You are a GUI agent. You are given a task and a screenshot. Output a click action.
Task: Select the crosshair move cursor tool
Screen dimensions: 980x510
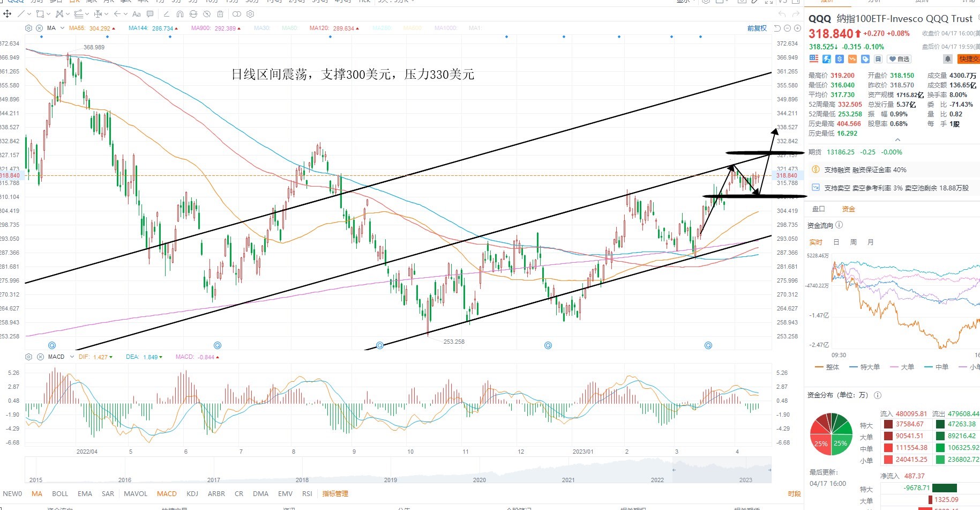point(8,14)
